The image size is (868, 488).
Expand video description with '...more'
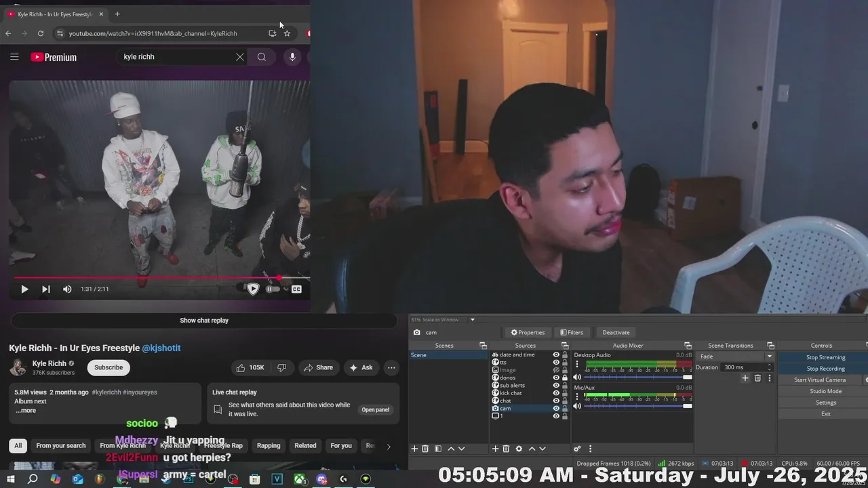click(25, 411)
